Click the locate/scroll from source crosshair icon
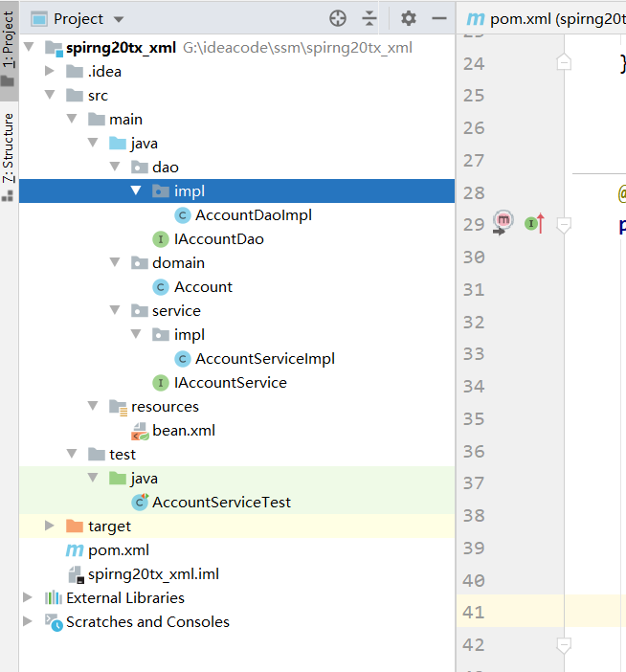The height and width of the screenshot is (672, 626). pyautogui.click(x=338, y=19)
